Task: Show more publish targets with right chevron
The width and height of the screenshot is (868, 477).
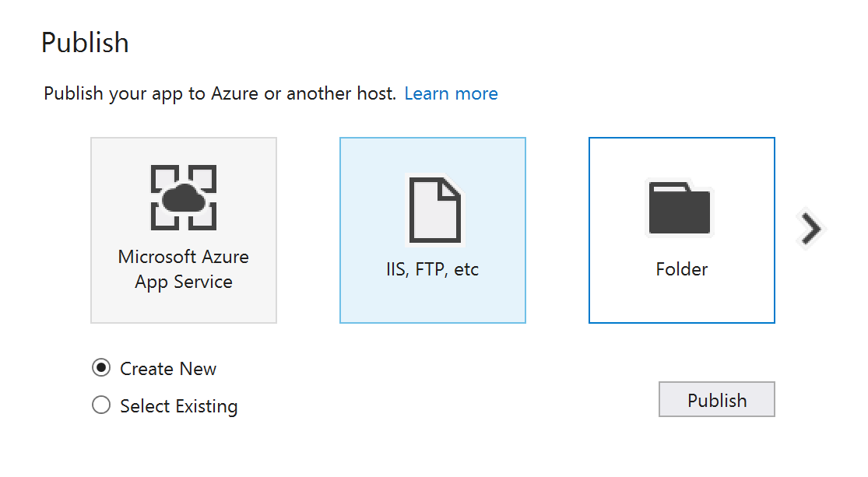Action: [x=811, y=229]
